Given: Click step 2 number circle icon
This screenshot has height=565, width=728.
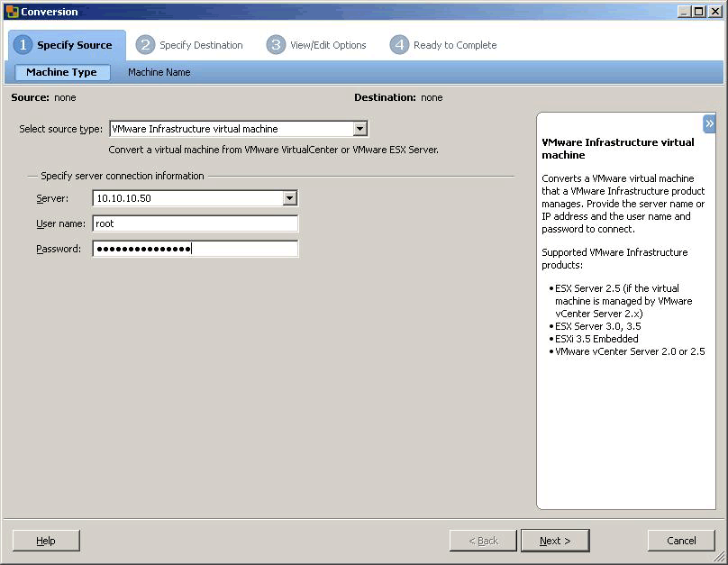Looking at the screenshot, I should coord(145,44).
